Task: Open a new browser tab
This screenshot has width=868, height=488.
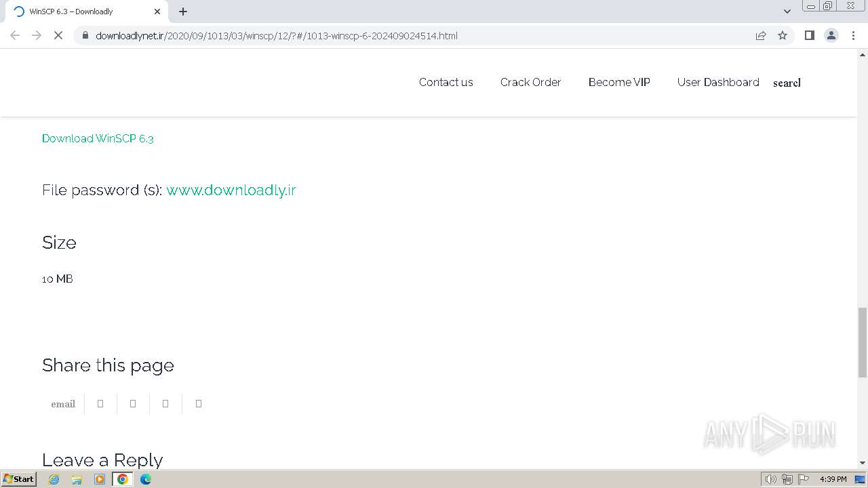Action: click(x=183, y=12)
